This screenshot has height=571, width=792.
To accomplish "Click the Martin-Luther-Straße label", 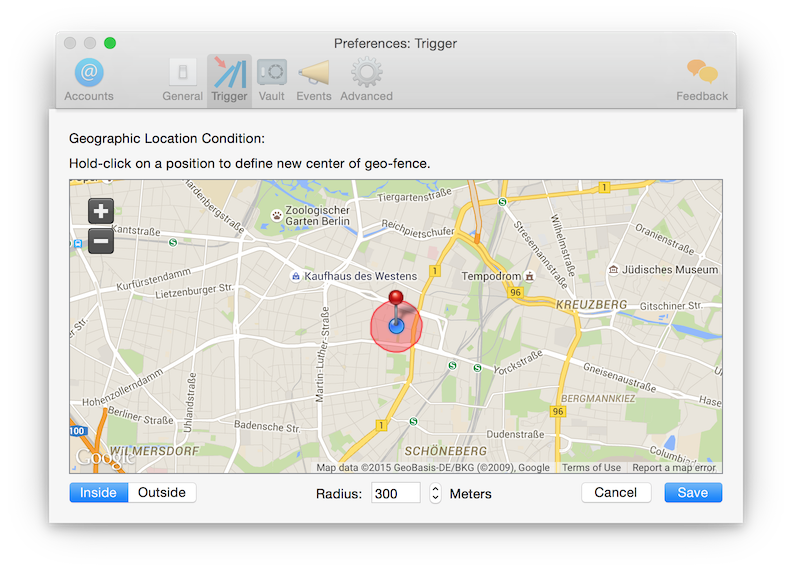I will point(323,355).
